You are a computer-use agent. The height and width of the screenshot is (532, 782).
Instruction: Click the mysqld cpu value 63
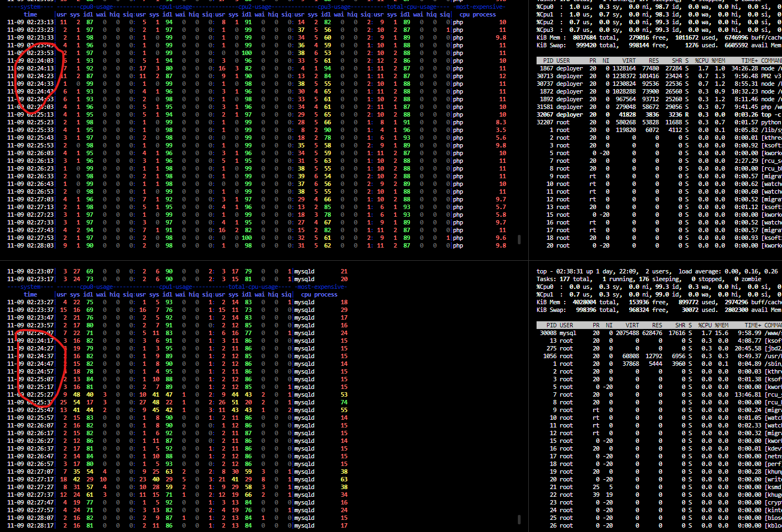(x=344, y=479)
